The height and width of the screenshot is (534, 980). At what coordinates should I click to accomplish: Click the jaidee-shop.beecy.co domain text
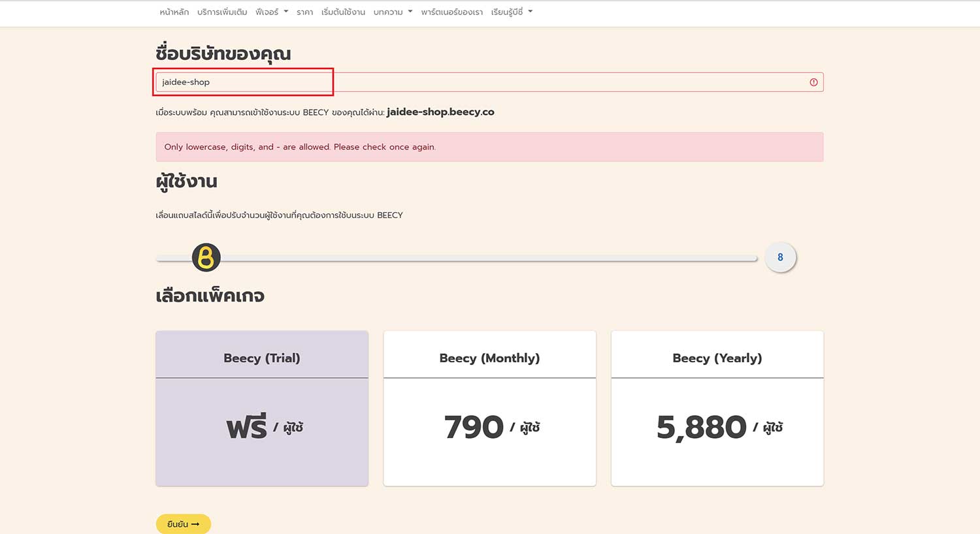click(x=440, y=112)
